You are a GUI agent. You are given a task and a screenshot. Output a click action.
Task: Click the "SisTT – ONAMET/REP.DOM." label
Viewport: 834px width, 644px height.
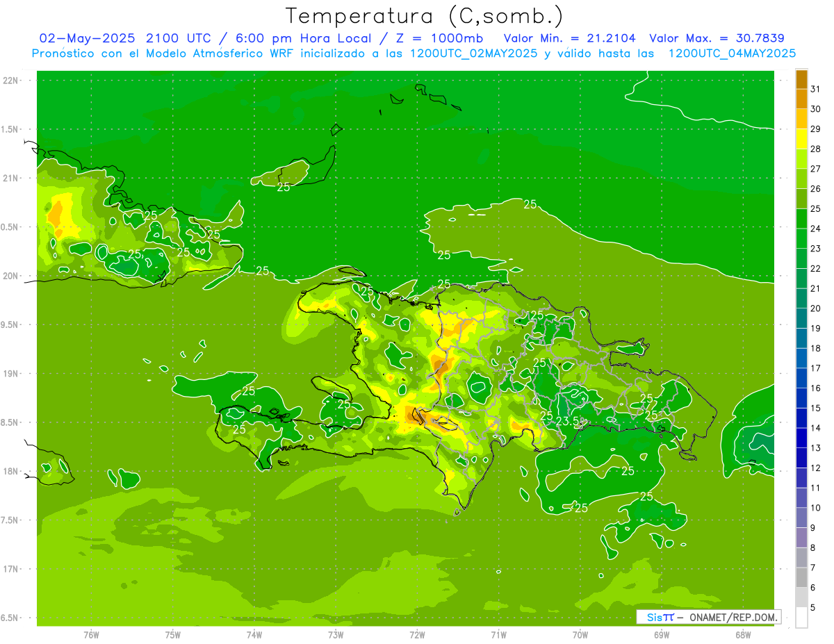pos(709,617)
